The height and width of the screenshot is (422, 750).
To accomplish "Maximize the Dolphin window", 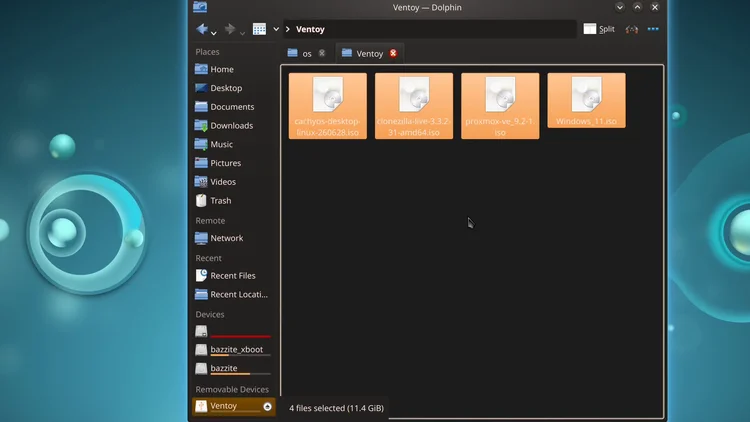I will coord(637,7).
